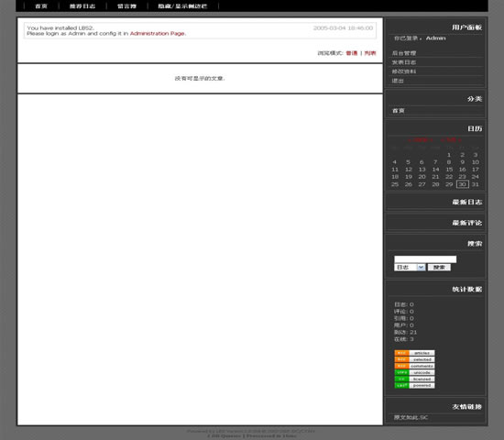Toggle sidebar via 隐藏/显示侧边栏 menu item
Viewport: 504px width, 440px height.
pyautogui.click(x=182, y=6)
